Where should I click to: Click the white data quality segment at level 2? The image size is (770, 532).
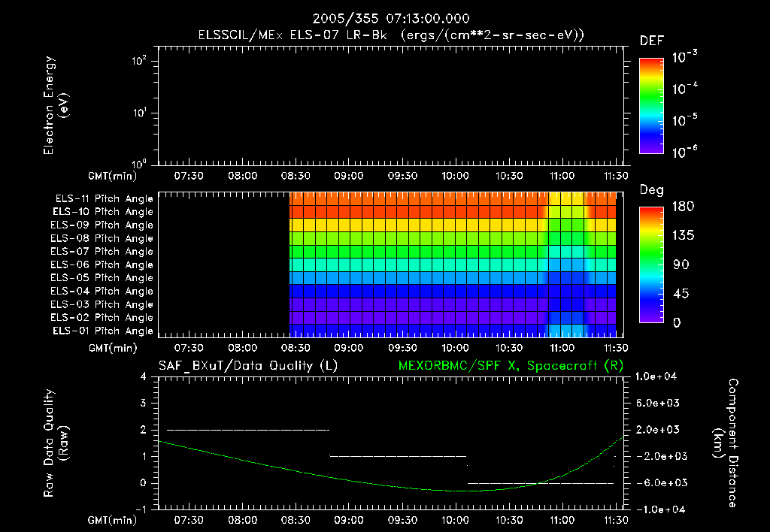click(248, 430)
